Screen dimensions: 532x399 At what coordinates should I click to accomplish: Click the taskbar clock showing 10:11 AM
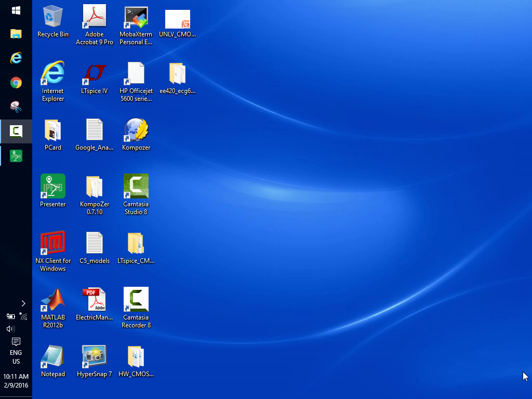click(x=16, y=381)
